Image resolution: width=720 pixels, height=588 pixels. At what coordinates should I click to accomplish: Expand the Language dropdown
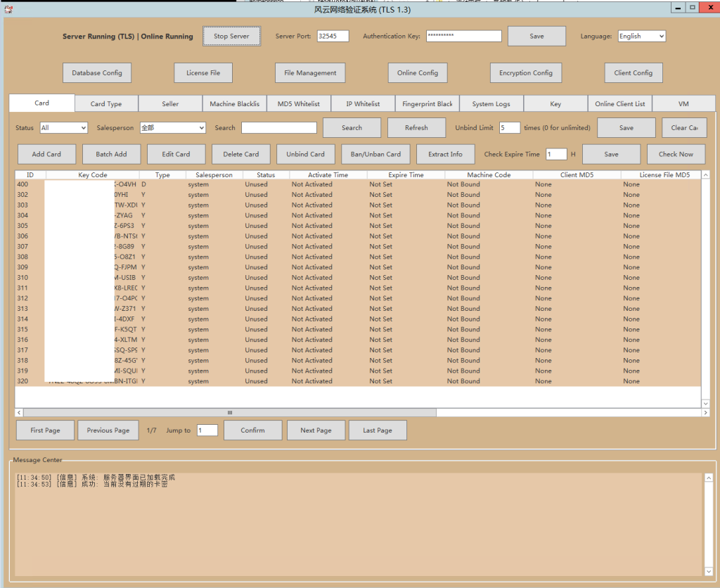pyautogui.click(x=641, y=37)
